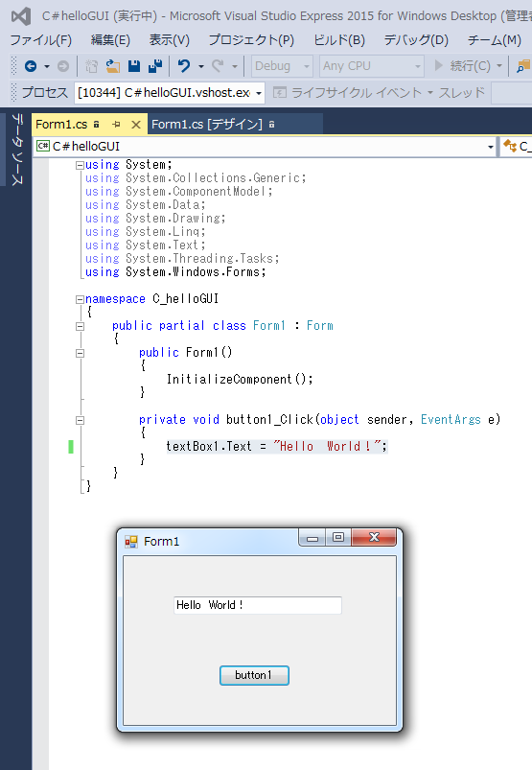Click EventArgs type in method signature
532x770 pixels.
pyautogui.click(x=451, y=420)
